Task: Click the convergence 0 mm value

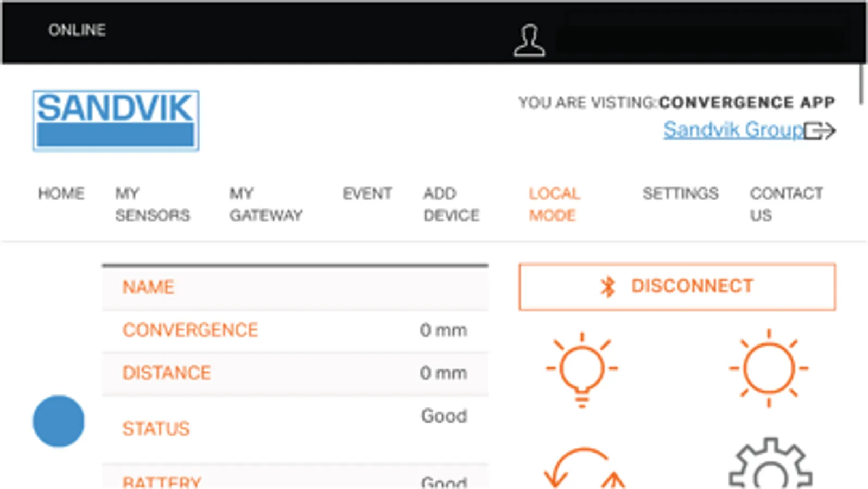Action: point(443,330)
